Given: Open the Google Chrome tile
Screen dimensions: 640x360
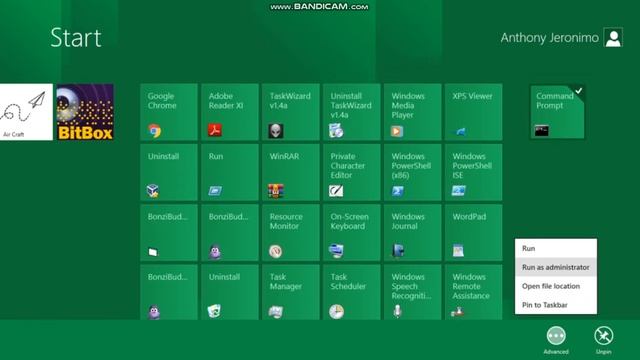Looking at the screenshot, I should (x=169, y=112).
